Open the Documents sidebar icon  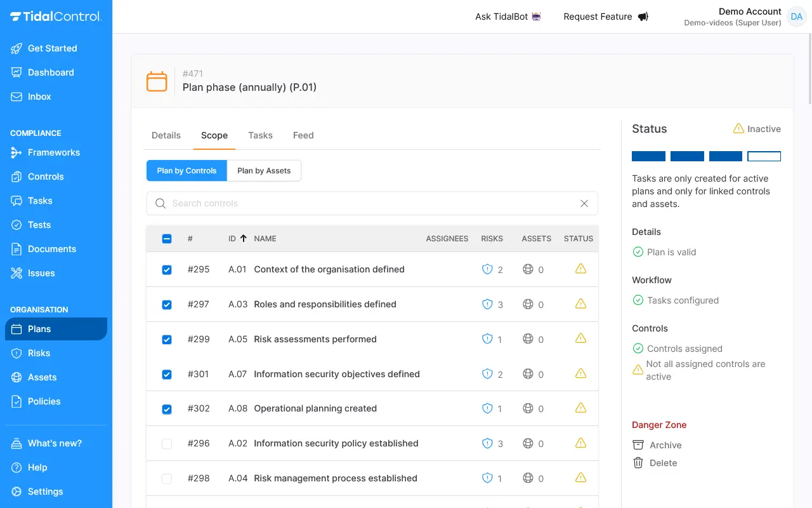tap(16, 249)
